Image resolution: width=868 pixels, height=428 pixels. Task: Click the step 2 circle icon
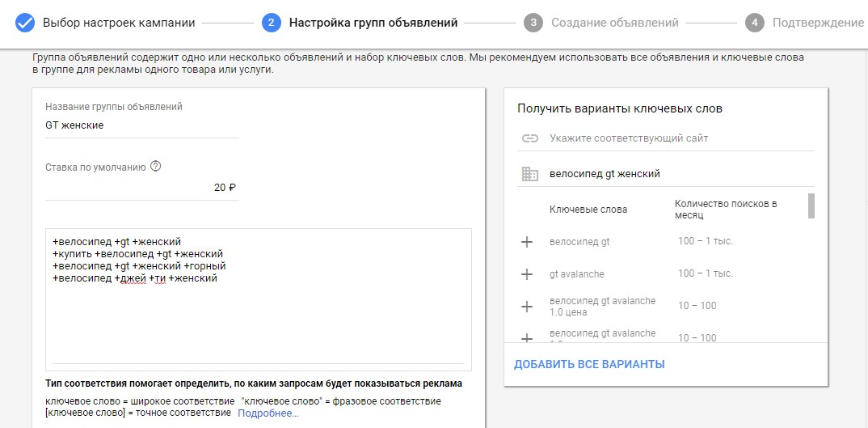click(x=272, y=23)
